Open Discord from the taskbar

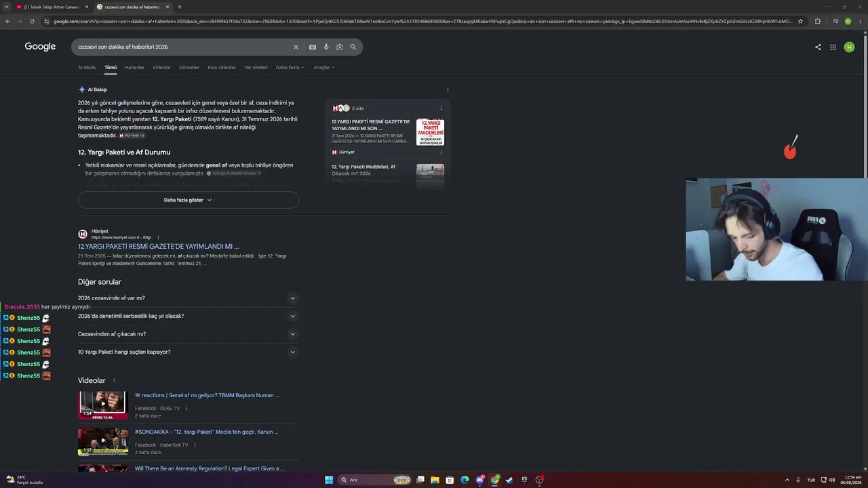click(479, 480)
